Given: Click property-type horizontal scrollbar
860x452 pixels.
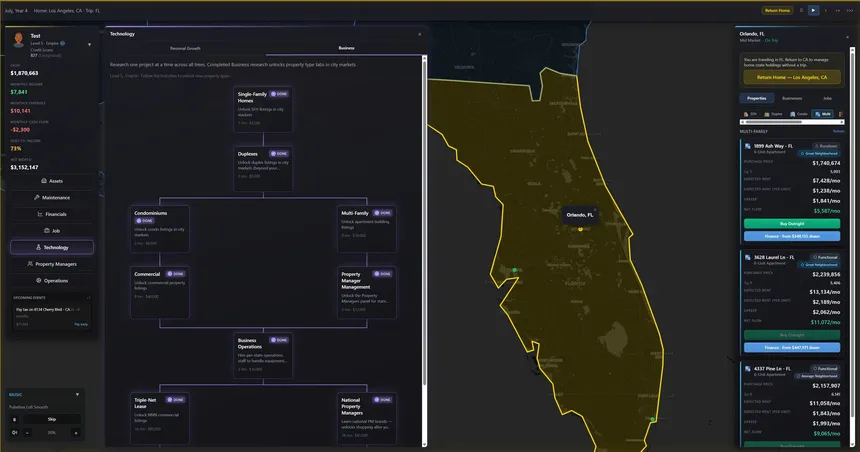Looking at the screenshot, I should pos(792,122).
